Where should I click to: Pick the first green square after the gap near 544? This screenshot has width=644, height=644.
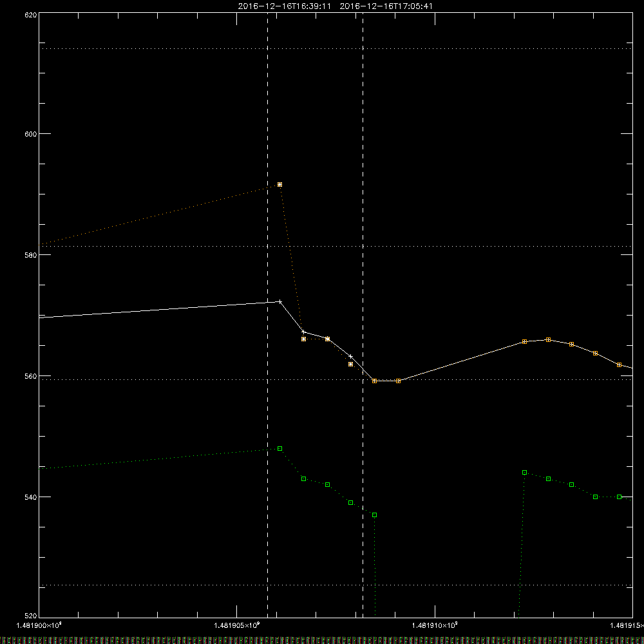point(524,473)
